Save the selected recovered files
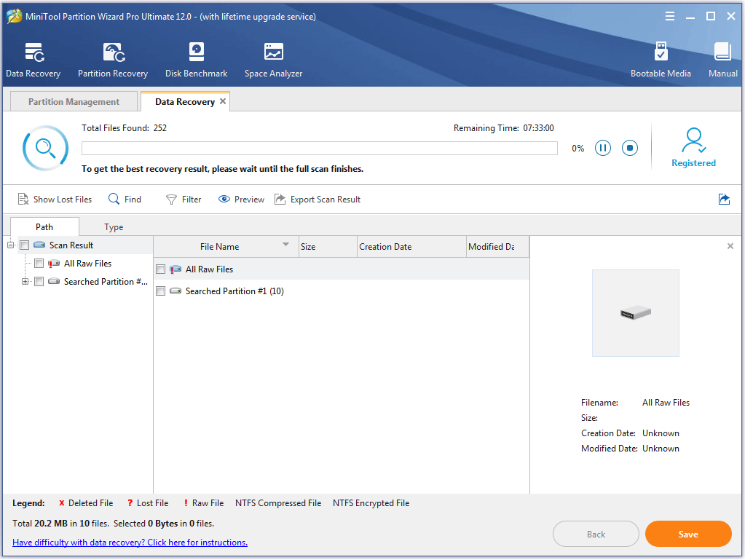This screenshot has height=560, width=745. click(x=687, y=534)
